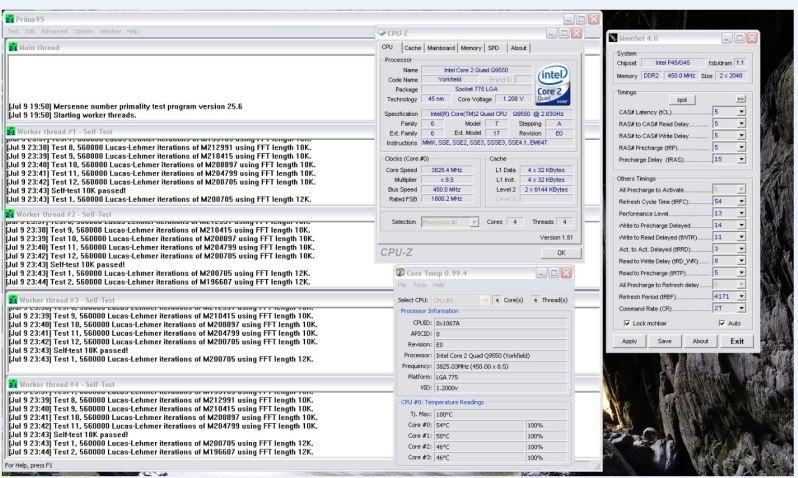Viewport: 798px width, 478px height.
Task: Click the Intel Core 2 Quad logo
Action: [552, 85]
